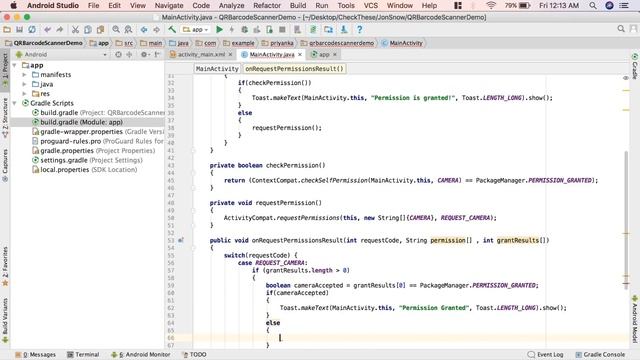Click the Scroll from Source target icon
This screenshot has width=640, height=360.
pyautogui.click(x=118, y=54)
